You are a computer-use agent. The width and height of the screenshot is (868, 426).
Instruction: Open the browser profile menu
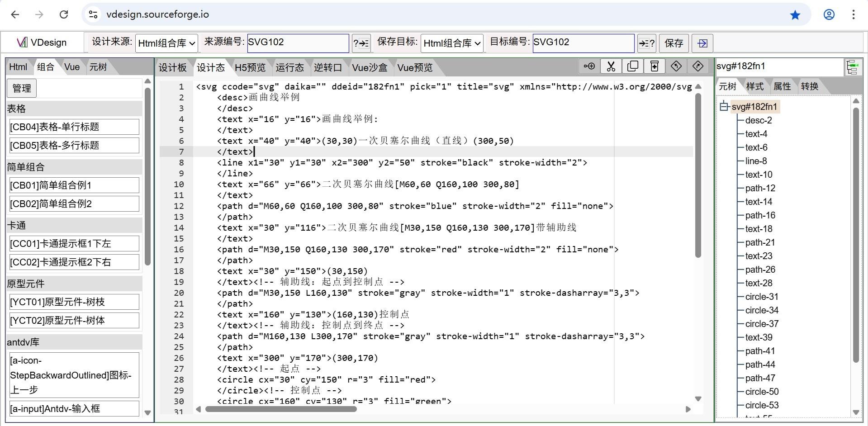[829, 14]
